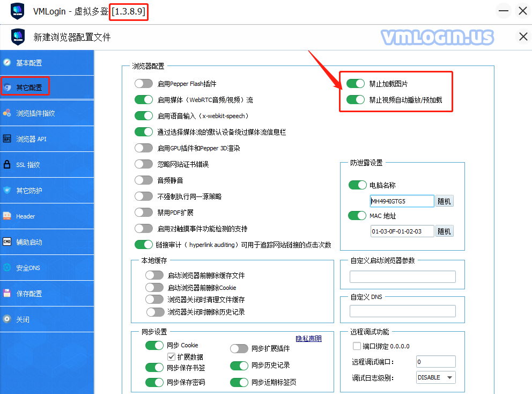Screen dimensions: 532x394
Task: Open the SSL 指纹 section
Action: point(47,165)
